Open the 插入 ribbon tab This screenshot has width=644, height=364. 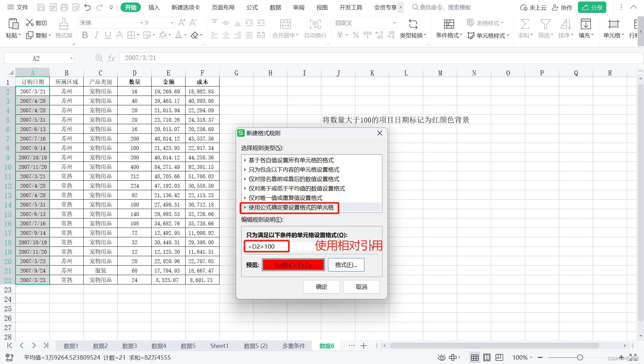pos(154,7)
